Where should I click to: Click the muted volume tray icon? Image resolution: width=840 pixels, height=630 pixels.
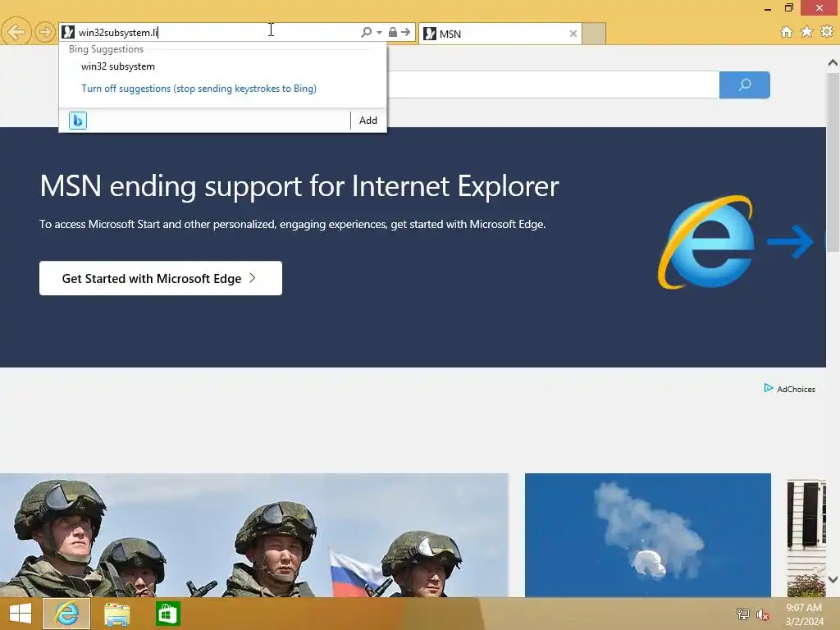[762, 614]
